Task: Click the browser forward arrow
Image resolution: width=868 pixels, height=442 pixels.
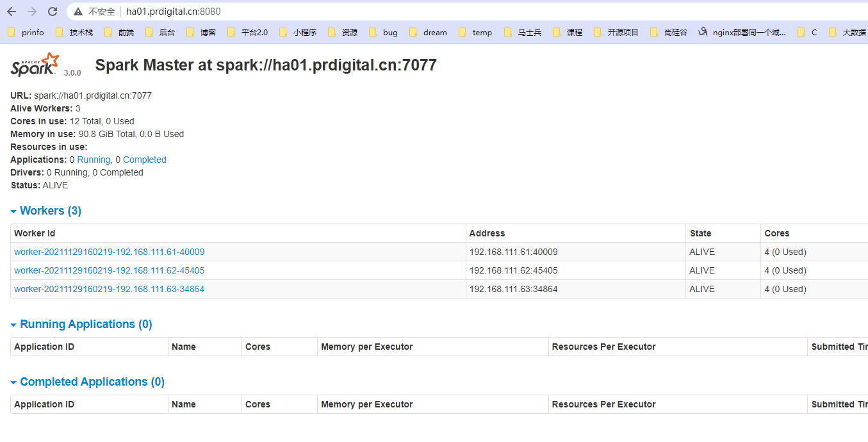Action: 32,12
